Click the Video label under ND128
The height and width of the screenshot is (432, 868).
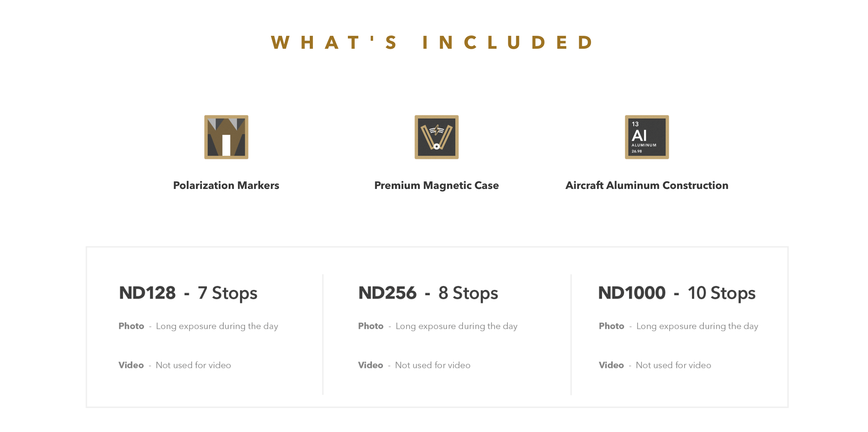[131, 365]
